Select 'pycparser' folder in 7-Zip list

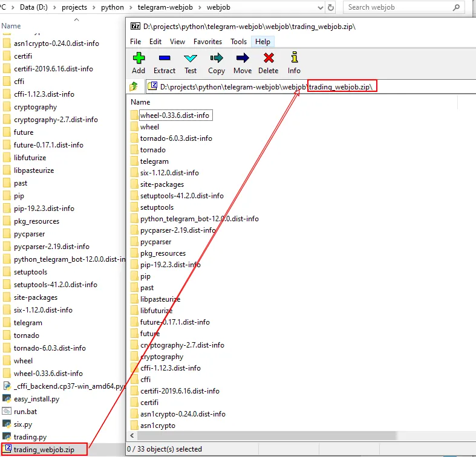(155, 242)
